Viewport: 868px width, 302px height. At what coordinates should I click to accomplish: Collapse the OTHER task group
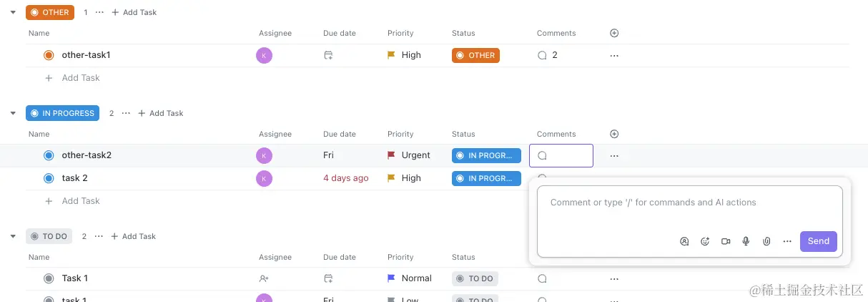pyautogui.click(x=13, y=12)
